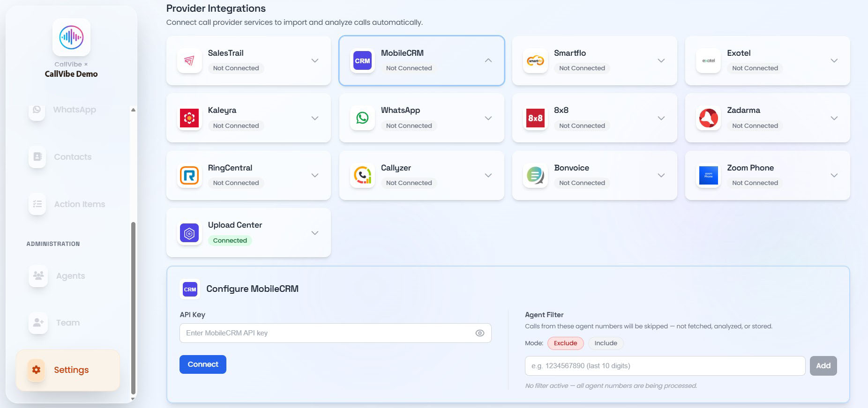Image resolution: width=868 pixels, height=408 pixels.
Task: Click the sidebar scroll up arrow
Action: (x=133, y=110)
